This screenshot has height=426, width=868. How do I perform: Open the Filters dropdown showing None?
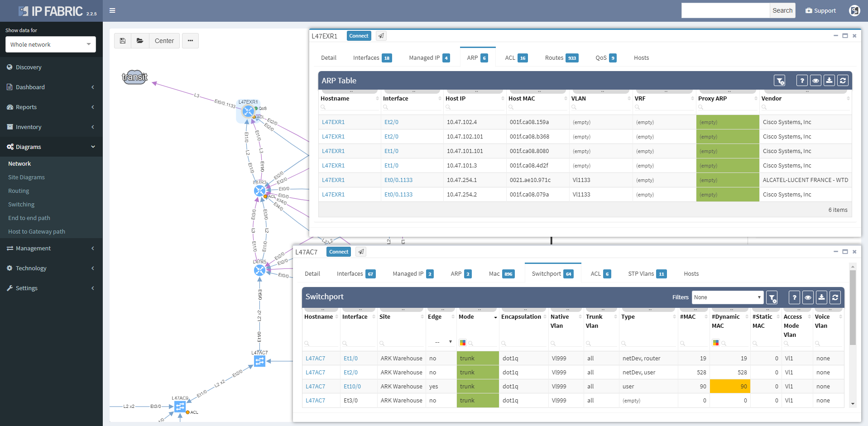(728, 297)
